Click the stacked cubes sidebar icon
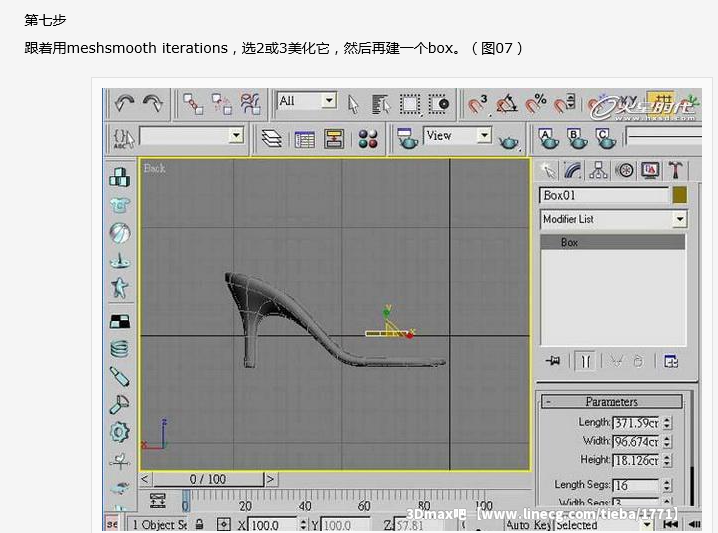The height and width of the screenshot is (533, 718). 120,177
